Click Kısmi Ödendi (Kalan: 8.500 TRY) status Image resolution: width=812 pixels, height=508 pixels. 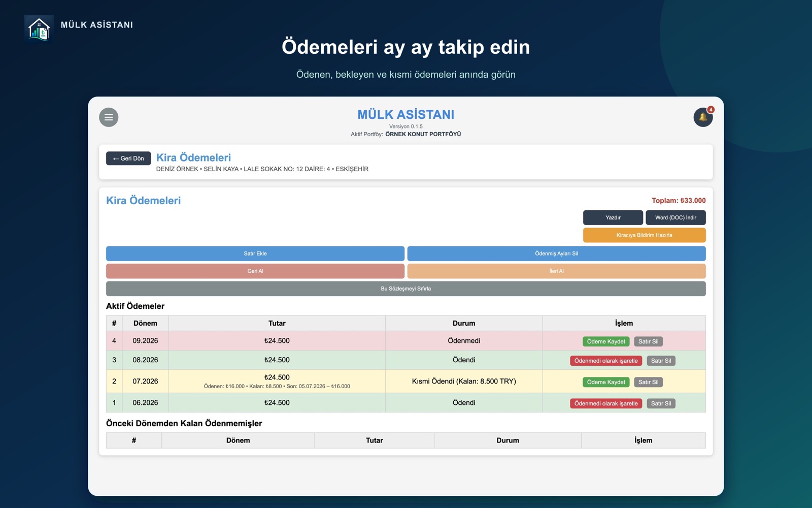click(464, 381)
